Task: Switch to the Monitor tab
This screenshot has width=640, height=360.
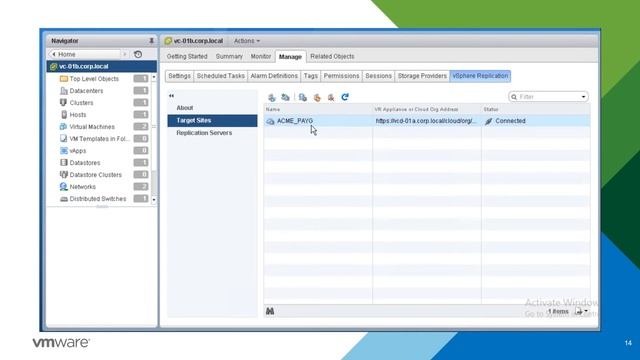Action: 261,57
